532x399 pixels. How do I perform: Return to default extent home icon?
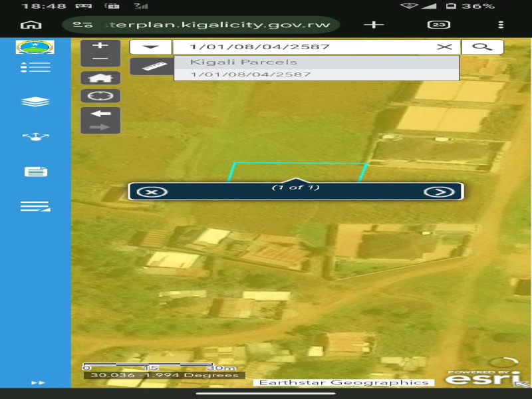[x=100, y=78]
